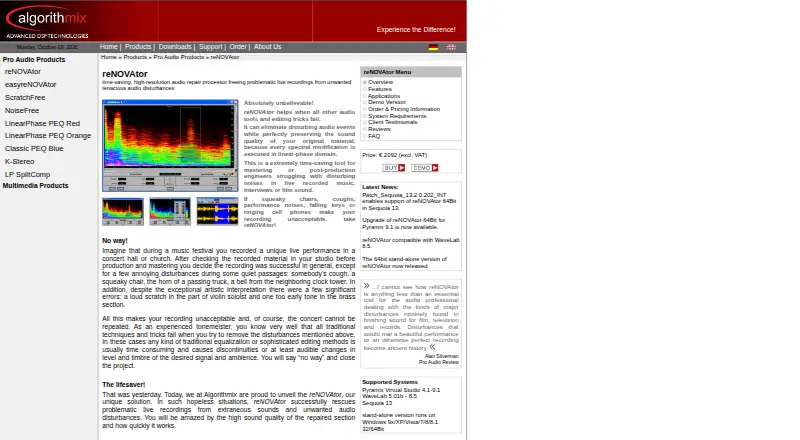Open LP SplitComp product page
Viewport: 800px width, 440px height.
click(28, 175)
